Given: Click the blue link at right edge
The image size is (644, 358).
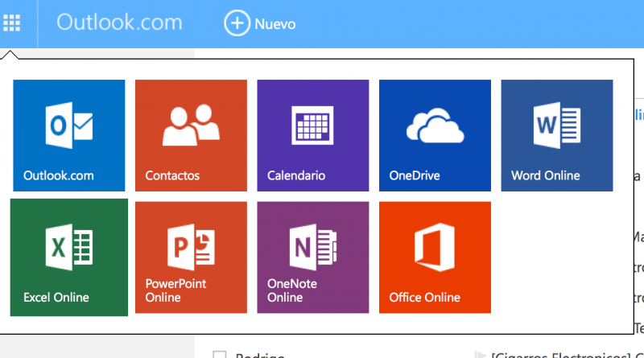Looking at the screenshot, I should pyautogui.click(x=639, y=114).
